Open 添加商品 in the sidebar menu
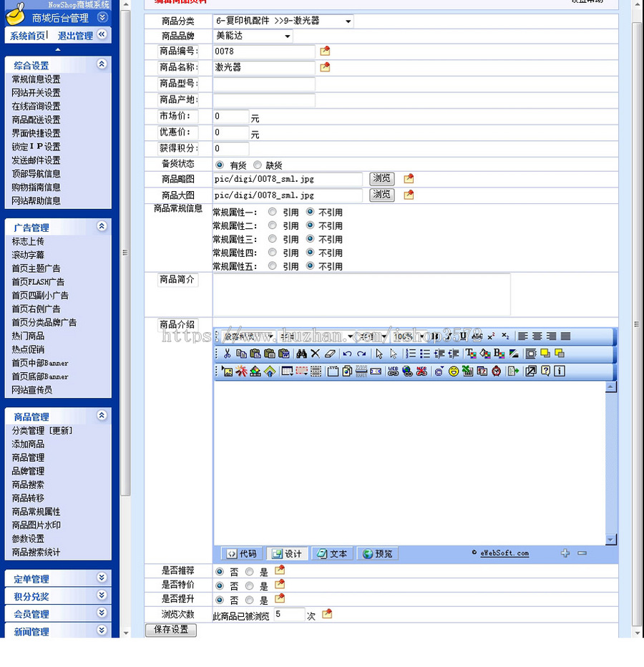 [28, 444]
